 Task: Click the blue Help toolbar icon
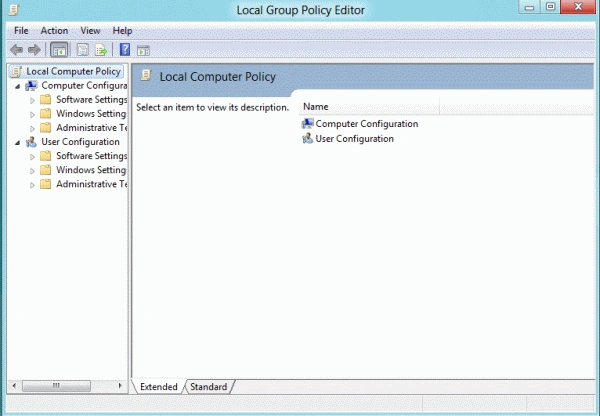pyautogui.click(x=125, y=50)
